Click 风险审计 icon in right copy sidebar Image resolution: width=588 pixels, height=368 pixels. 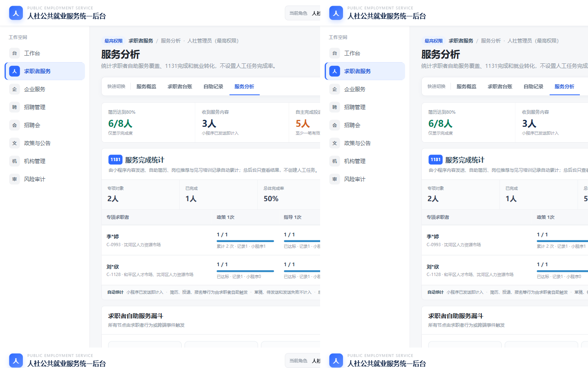pos(334,179)
